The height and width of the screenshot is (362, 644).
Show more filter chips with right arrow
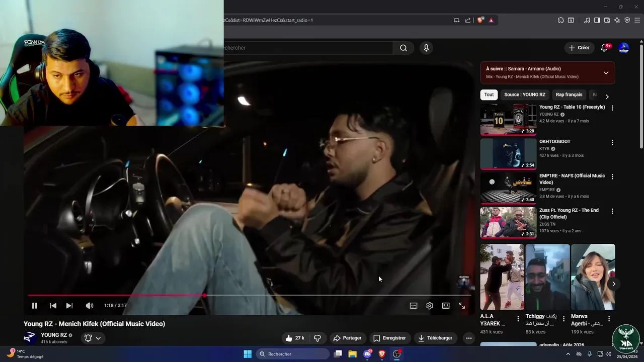point(607,97)
